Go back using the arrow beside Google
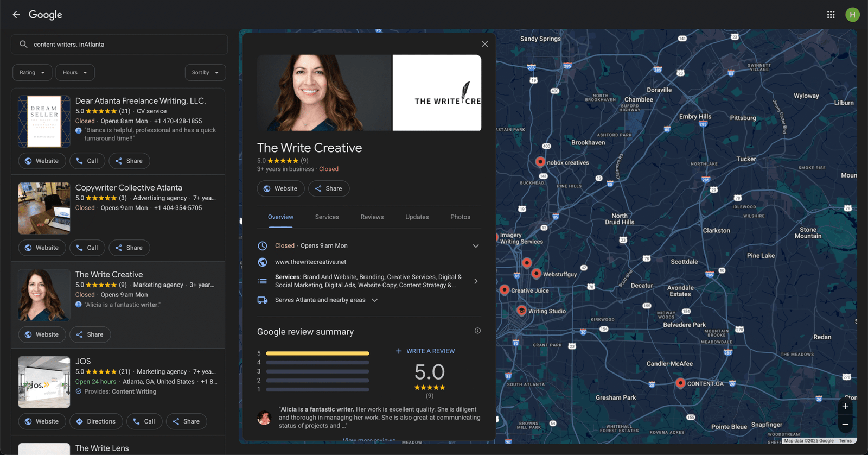 click(x=16, y=15)
